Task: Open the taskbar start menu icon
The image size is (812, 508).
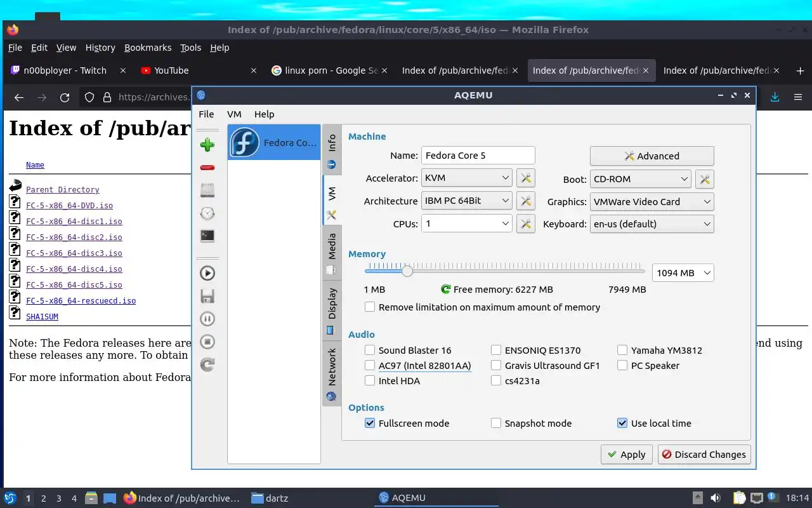Action: click(x=10, y=498)
